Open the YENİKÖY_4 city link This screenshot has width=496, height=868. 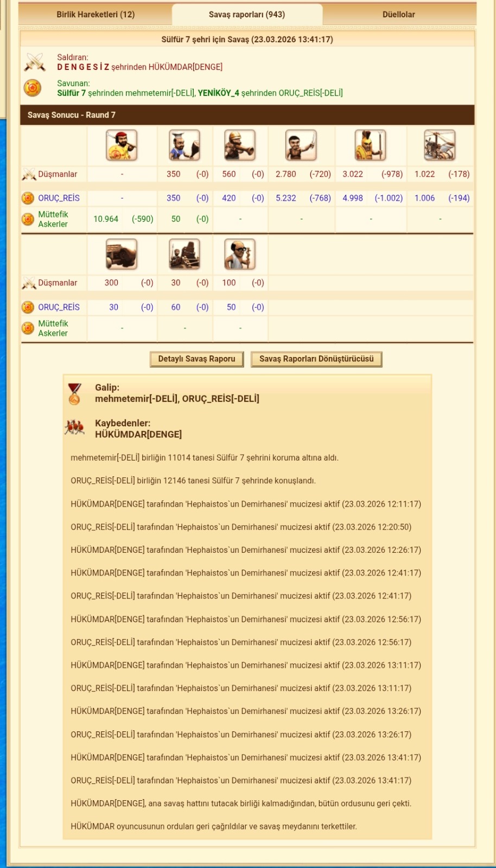(218, 93)
